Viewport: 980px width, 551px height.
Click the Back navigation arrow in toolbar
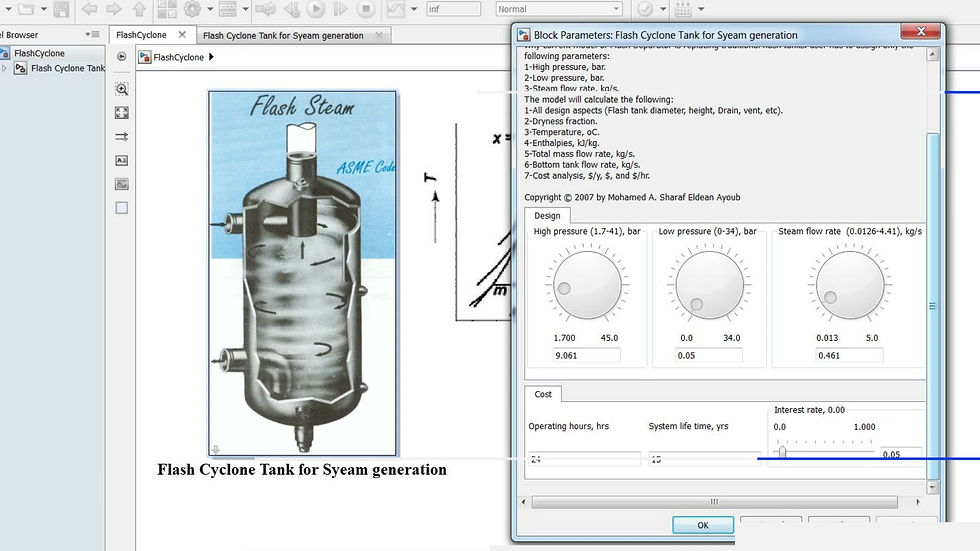[x=89, y=9]
